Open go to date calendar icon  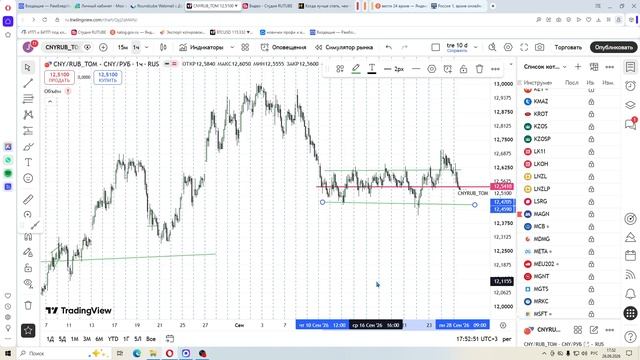click(170, 339)
